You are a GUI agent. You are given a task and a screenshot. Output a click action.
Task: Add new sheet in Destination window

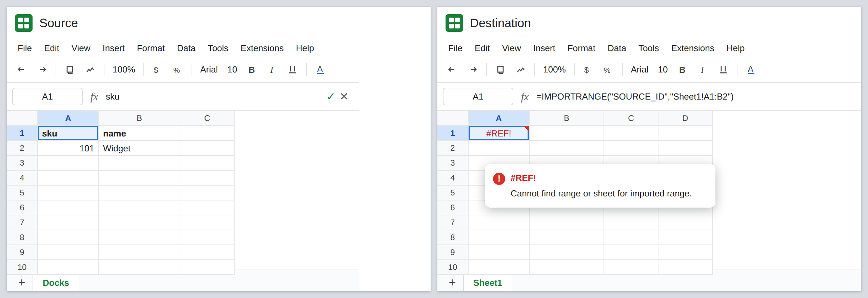click(x=452, y=282)
